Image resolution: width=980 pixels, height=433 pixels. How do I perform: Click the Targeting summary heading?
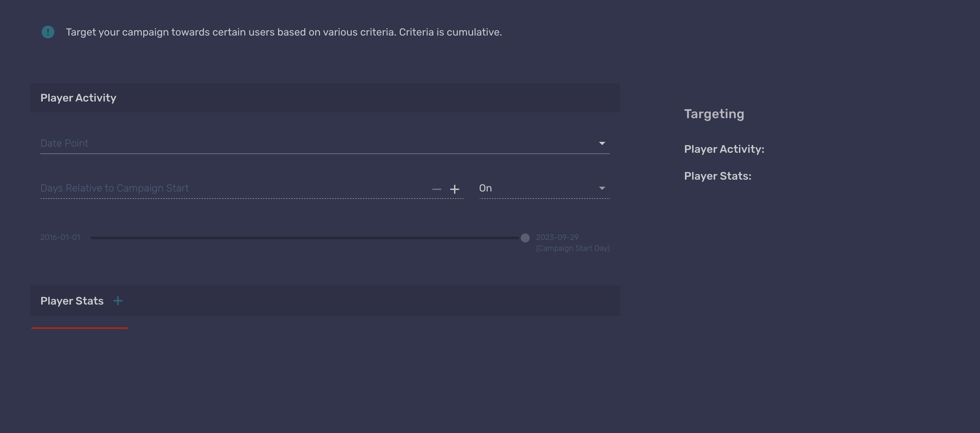(x=714, y=114)
